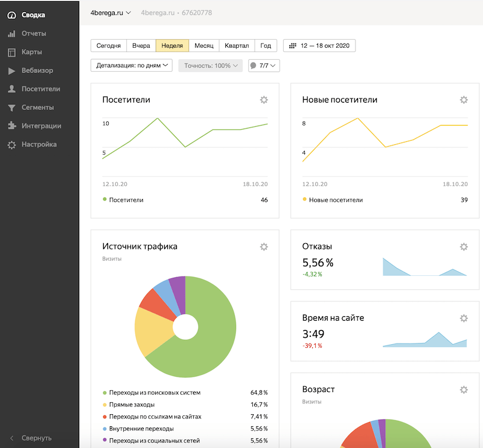Click the comment bubble icon next to 7/7
483x448 pixels.
tap(253, 66)
